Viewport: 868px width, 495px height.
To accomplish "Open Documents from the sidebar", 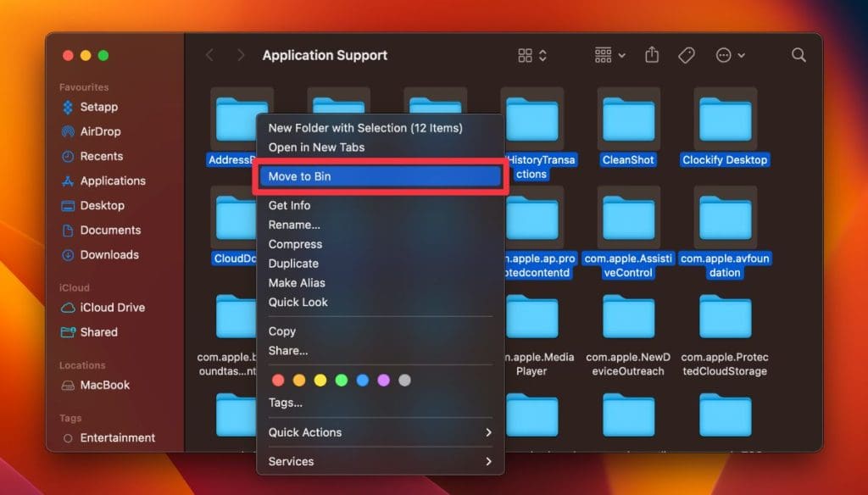I will [101, 231].
